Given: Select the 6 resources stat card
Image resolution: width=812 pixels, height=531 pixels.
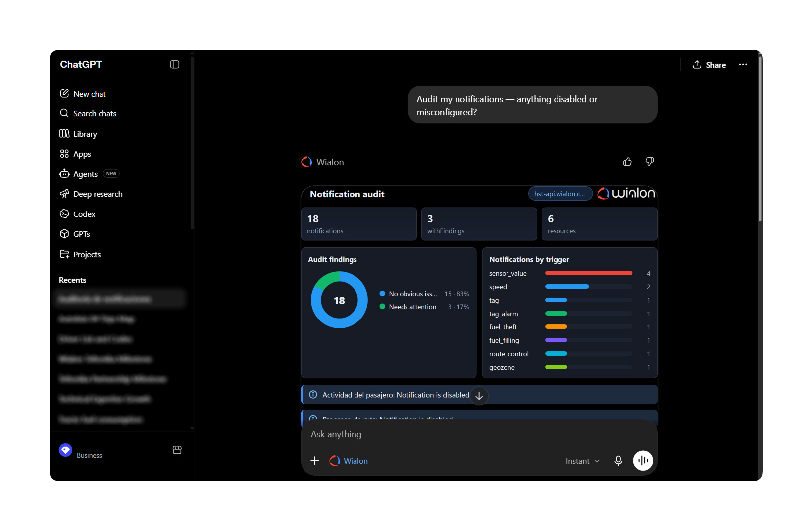Looking at the screenshot, I should coord(599,224).
